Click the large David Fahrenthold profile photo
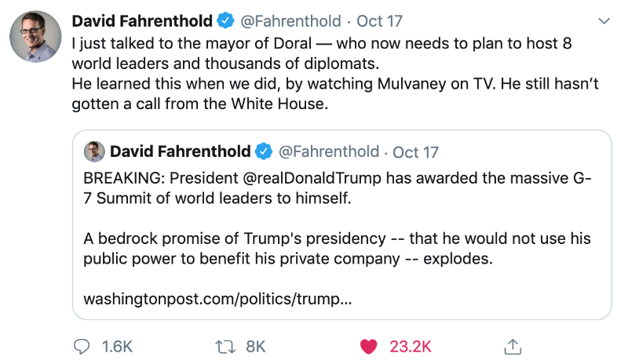Image resolution: width=628 pixels, height=364 pixels. (35, 37)
